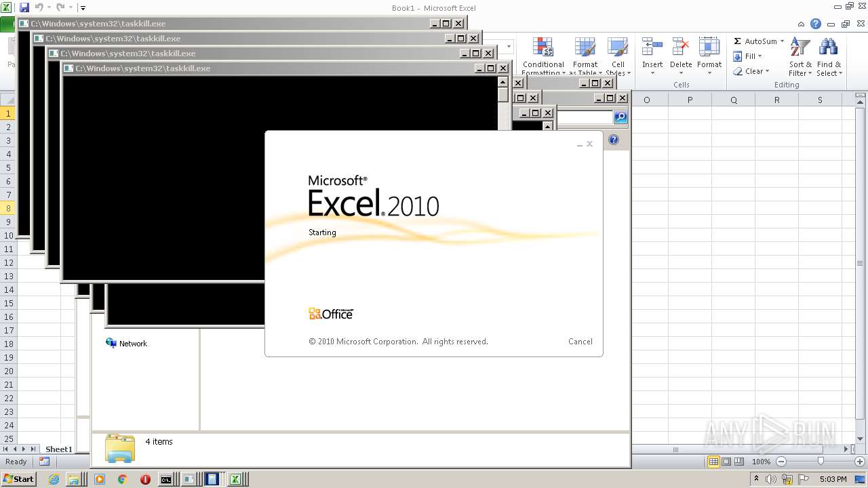Screen dimensions: 868x488
Task: Open Customize Quick Access Toolbar dropdown
Action: coord(83,8)
